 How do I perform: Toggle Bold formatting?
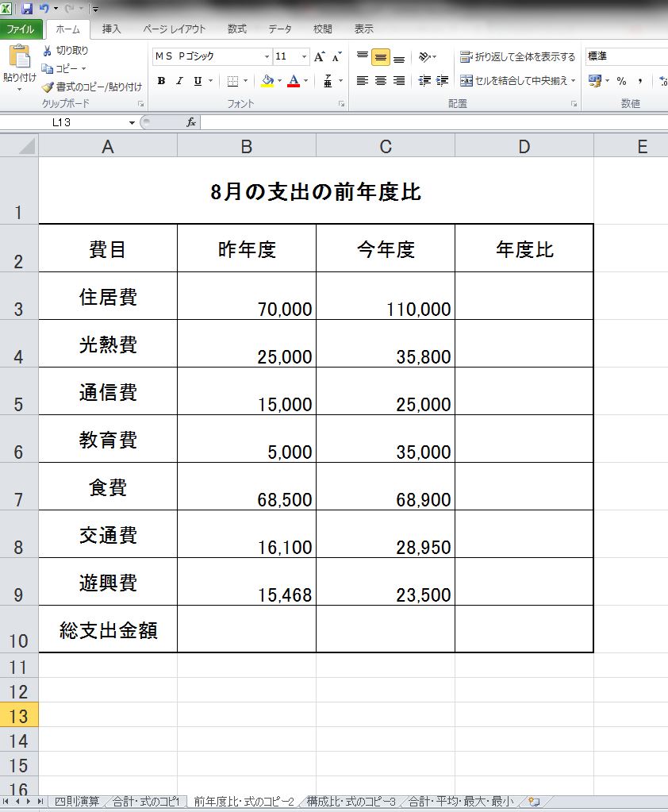[x=162, y=81]
